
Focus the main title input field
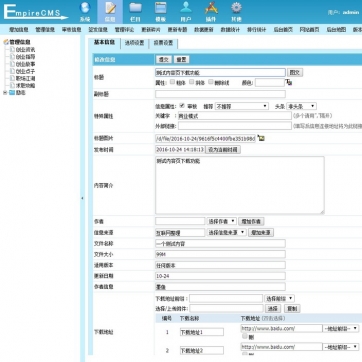point(220,72)
